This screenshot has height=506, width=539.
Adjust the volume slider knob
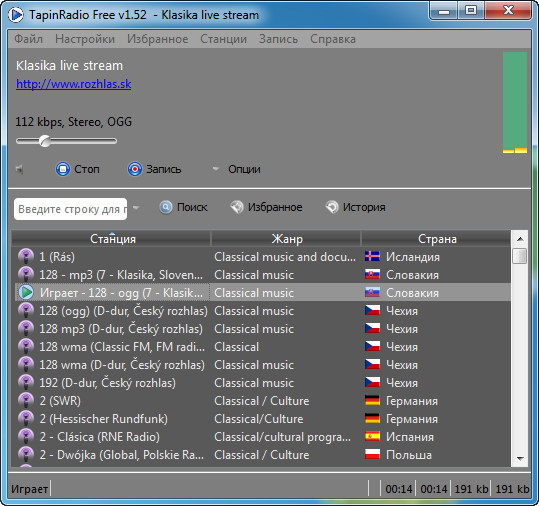45,141
